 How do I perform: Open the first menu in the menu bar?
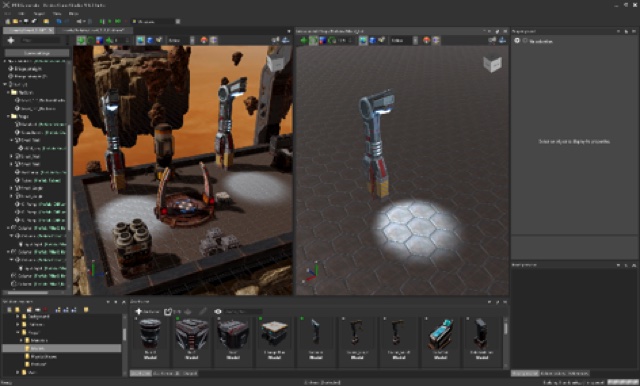coord(8,13)
